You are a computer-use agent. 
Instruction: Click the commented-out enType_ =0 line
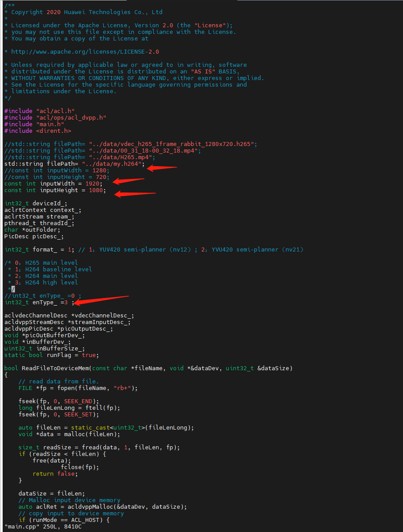click(43, 296)
